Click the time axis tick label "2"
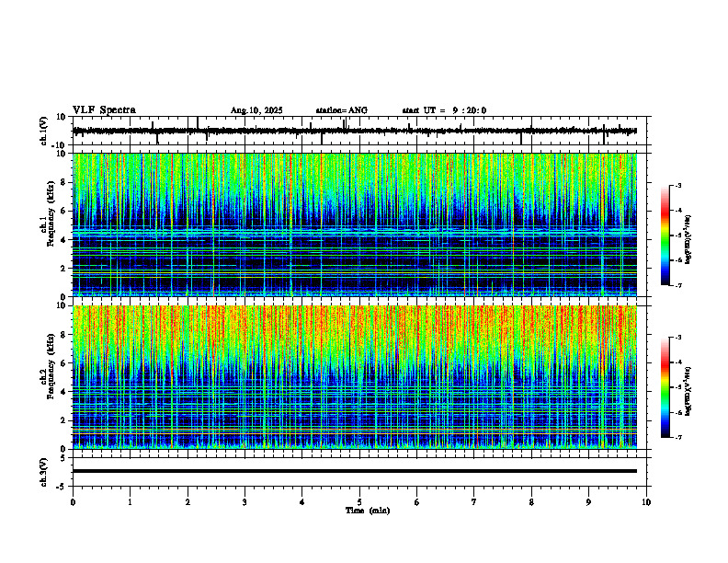 188,502
